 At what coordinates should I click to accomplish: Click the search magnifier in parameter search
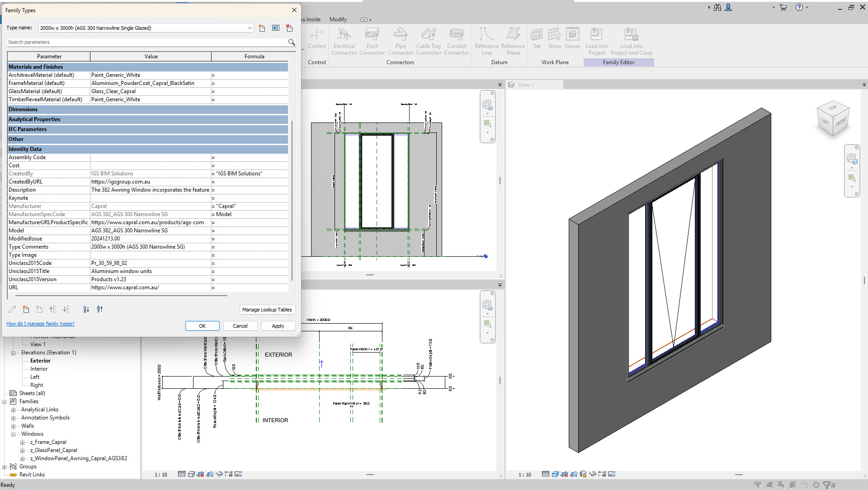point(292,42)
